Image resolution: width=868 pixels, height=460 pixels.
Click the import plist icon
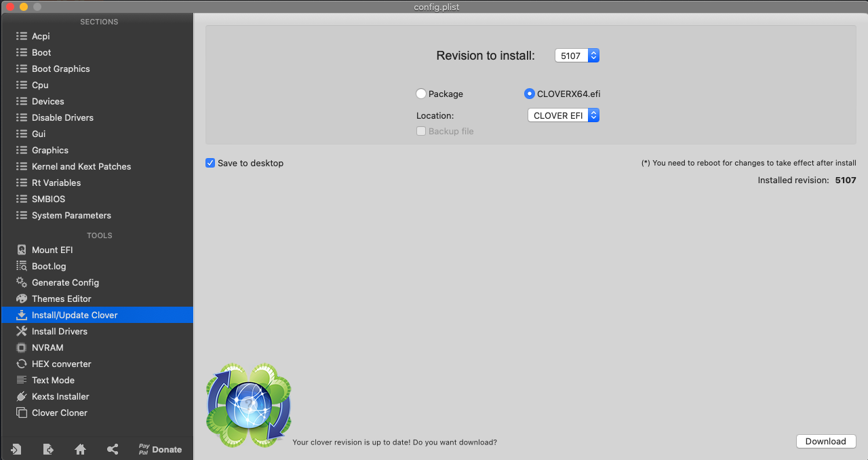click(x=15, y=449)
